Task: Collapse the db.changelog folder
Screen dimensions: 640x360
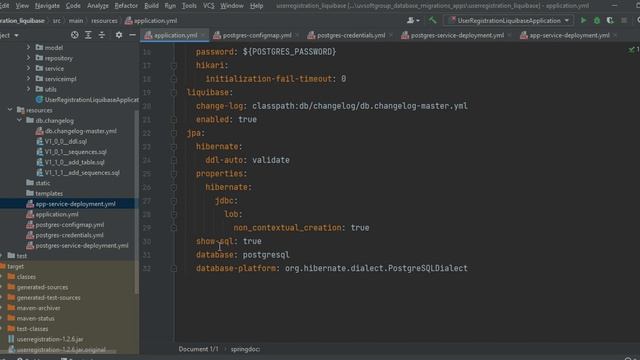Action: (19, 120)
